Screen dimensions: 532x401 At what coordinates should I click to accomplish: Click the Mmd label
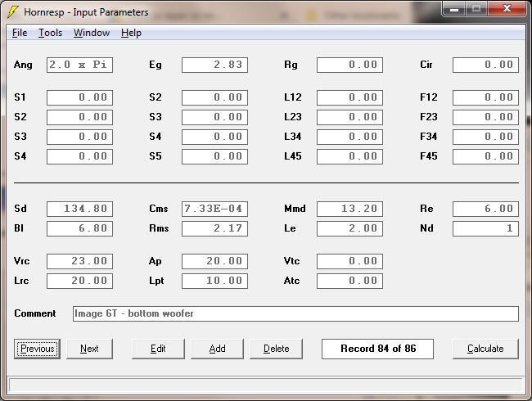tap(295, 209)
